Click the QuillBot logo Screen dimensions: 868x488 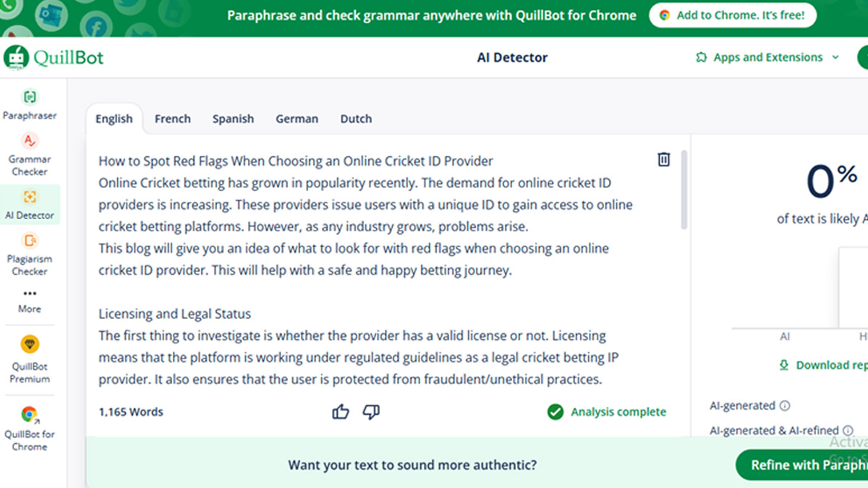point(54,57)
